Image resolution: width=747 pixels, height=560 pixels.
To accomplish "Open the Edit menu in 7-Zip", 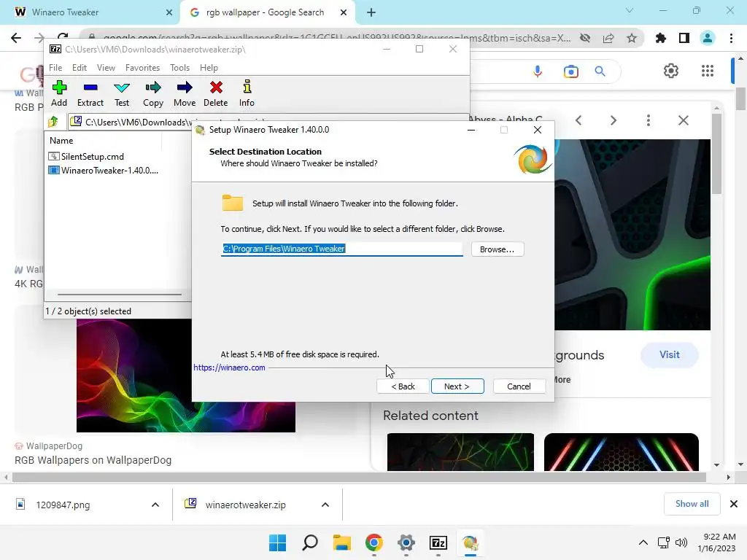I will click(x=79, y=68).
